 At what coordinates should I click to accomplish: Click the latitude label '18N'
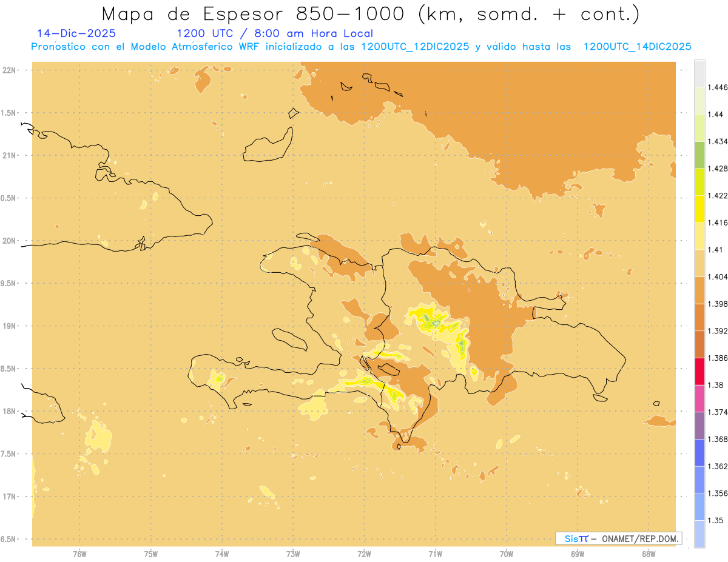[x=9, y=411]
